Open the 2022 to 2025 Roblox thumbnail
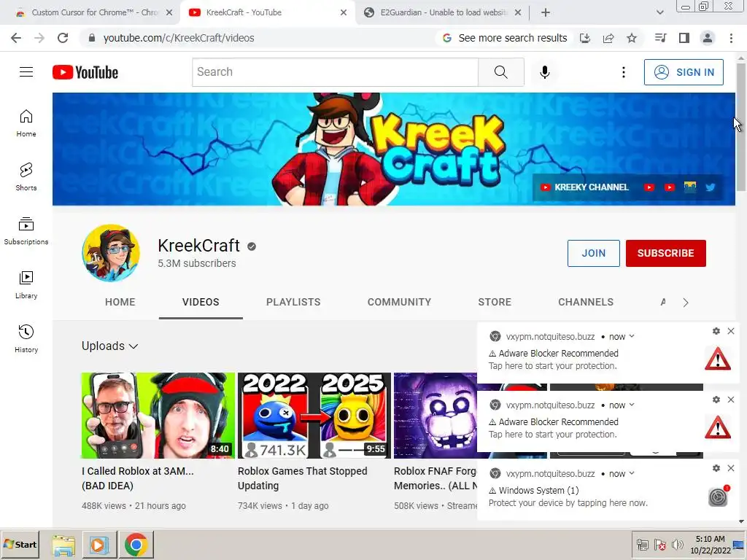The width and height of the screenshot is (747, 560). pyautogui.click(x=314, y=415)
